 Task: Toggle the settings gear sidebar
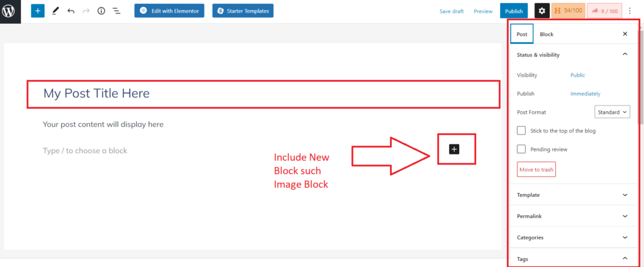coord(541,11)
